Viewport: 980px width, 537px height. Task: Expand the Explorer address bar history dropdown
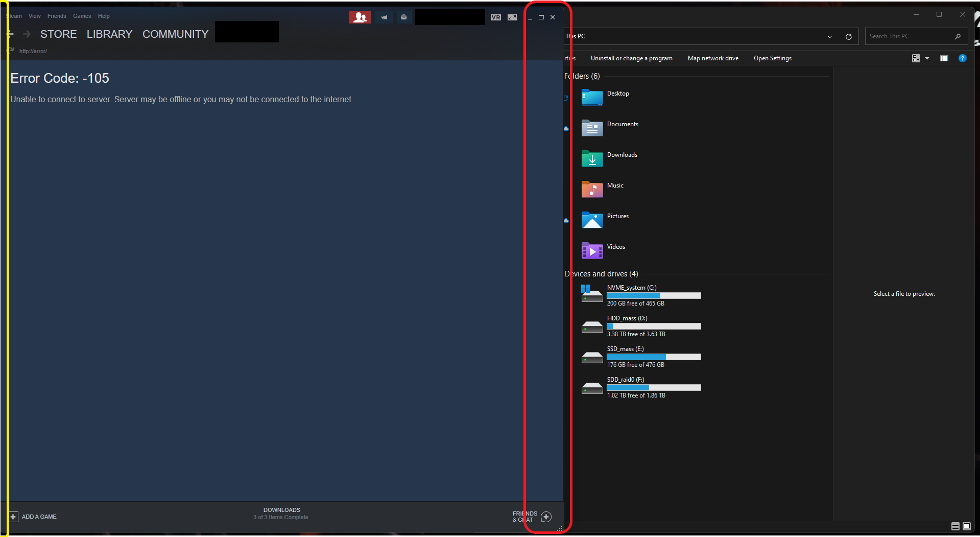click(x=830, y=36)
